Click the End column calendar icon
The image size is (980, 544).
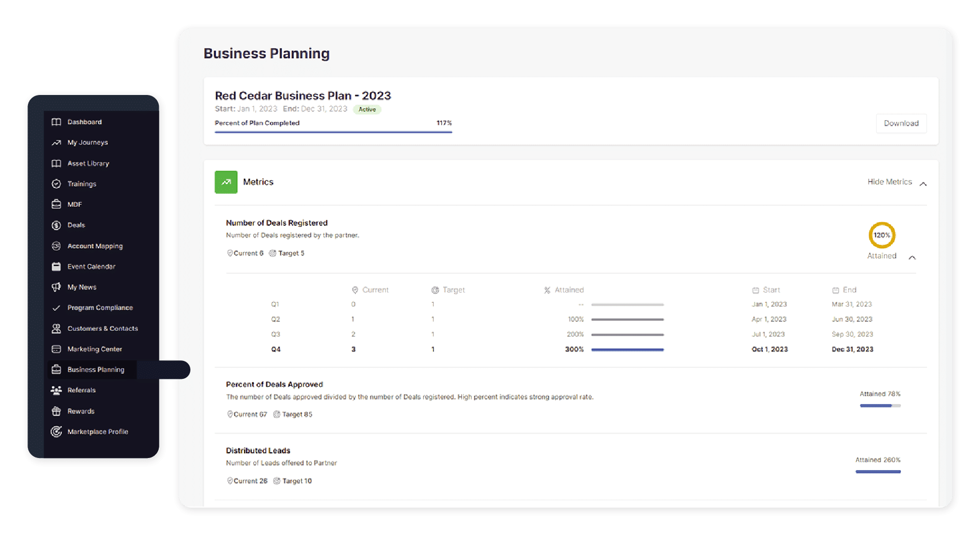(x=835, y=290)
